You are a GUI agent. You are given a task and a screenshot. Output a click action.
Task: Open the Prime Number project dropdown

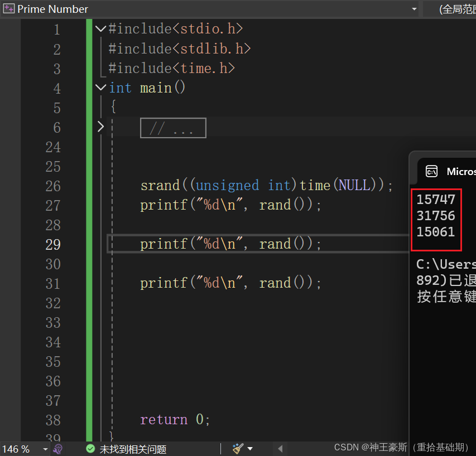pyautogui.click(x=414, y=9)
